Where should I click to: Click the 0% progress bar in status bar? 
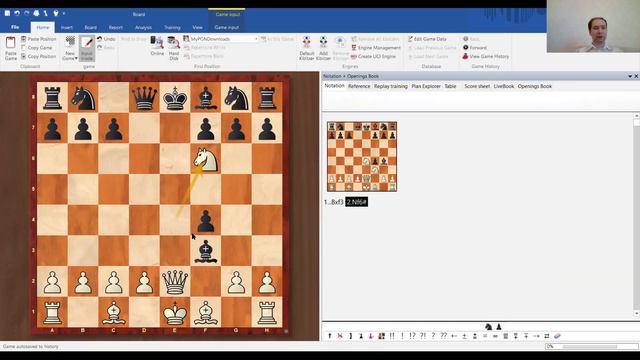tap(592, 347)
